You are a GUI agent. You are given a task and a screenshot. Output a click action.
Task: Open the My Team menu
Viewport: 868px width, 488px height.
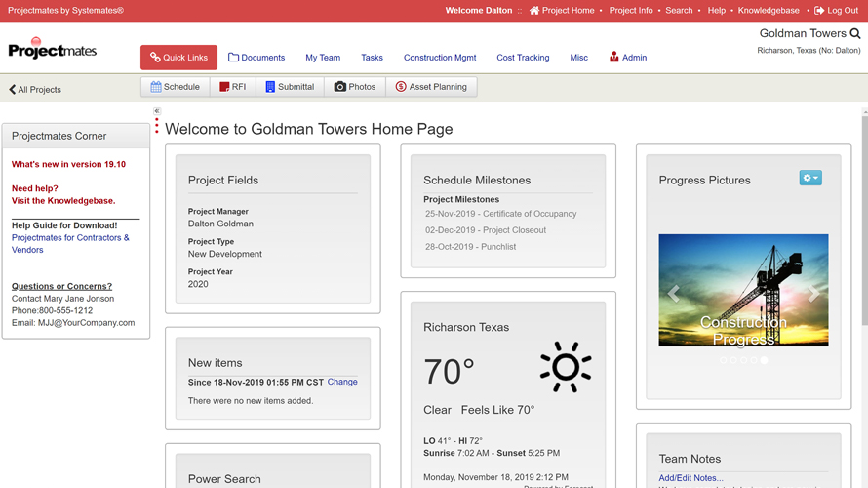(x=323, y=57)
